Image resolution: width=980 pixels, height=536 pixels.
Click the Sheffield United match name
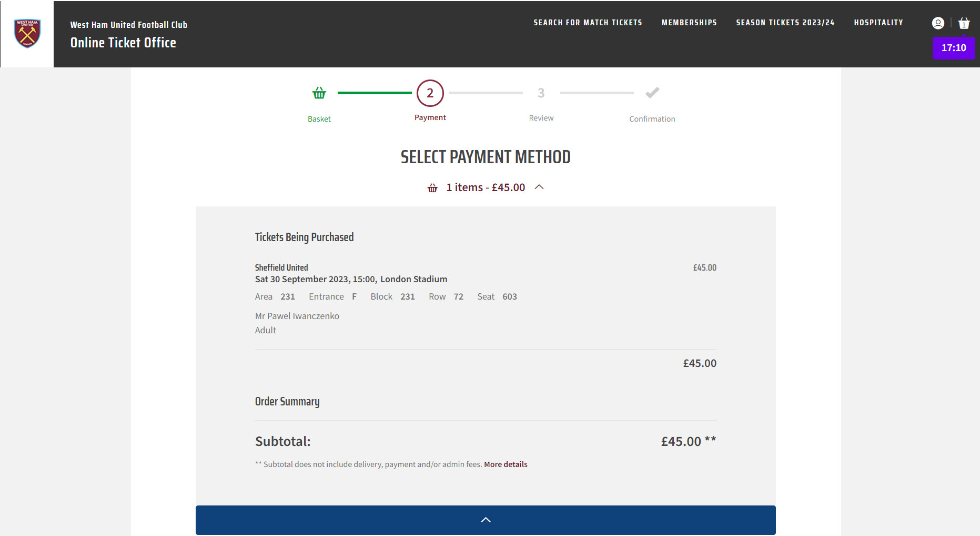(x=281, y=267)
